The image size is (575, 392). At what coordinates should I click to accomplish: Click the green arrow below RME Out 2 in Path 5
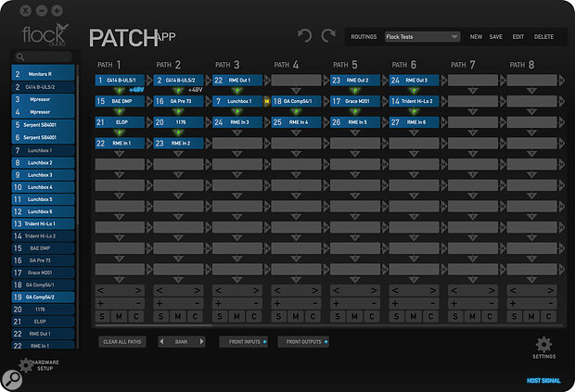pos(354,91)
